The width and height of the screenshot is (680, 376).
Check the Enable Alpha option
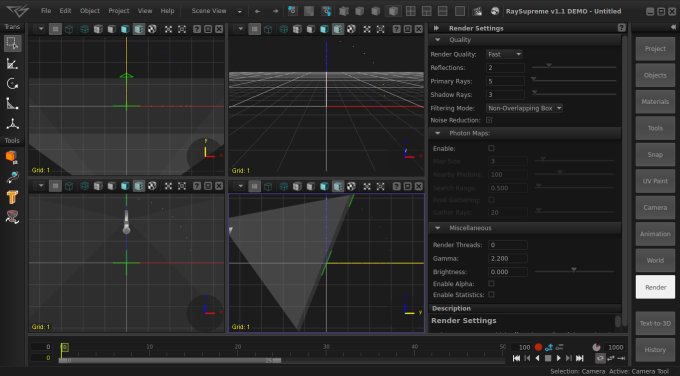(x=491, y=283)
